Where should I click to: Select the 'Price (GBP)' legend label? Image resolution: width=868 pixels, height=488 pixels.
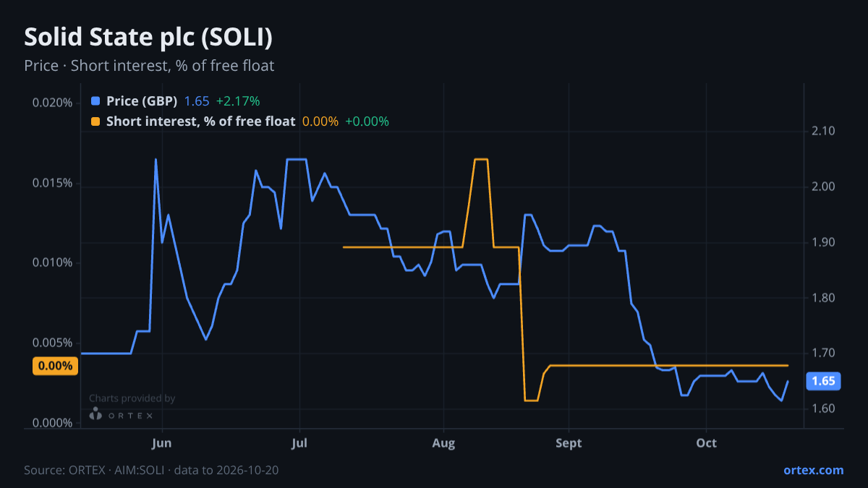142,101
